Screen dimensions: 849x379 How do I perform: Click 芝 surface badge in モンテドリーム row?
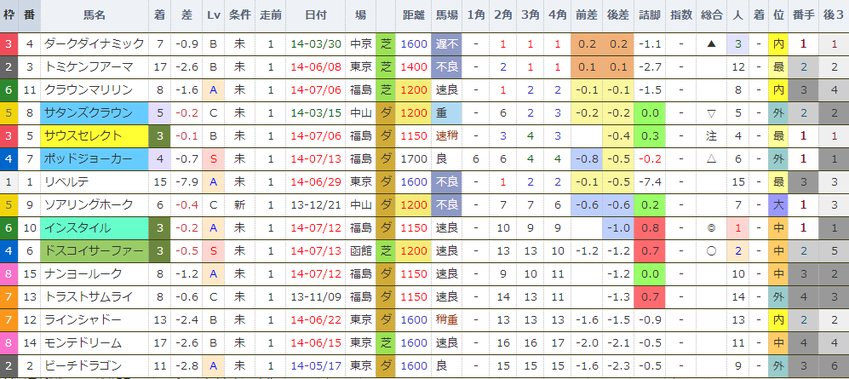click(x=387, y=343)
